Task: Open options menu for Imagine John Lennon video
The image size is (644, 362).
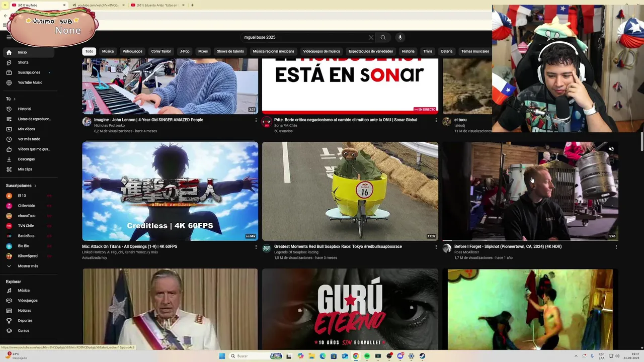Action: coord(256,120)
